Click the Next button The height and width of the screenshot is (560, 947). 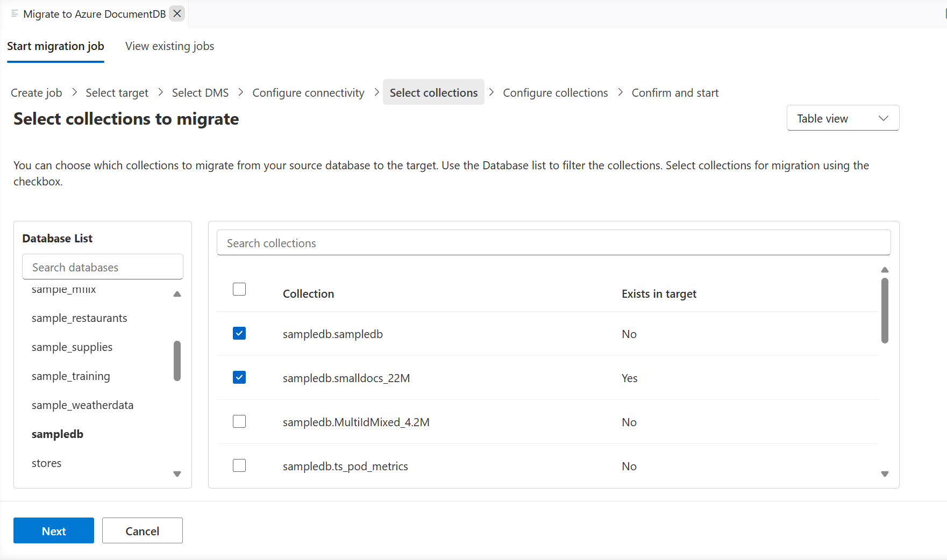click(54, 530)
